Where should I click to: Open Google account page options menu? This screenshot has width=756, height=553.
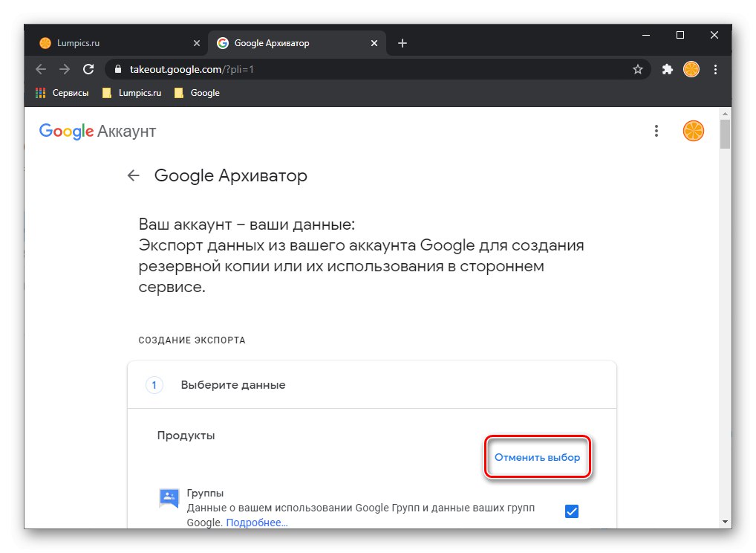656,131
